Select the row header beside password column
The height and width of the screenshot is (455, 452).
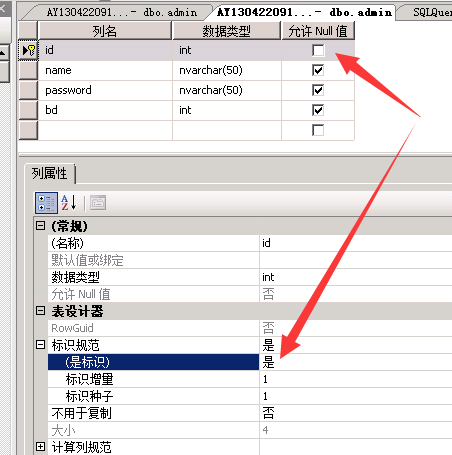point(28,90)
